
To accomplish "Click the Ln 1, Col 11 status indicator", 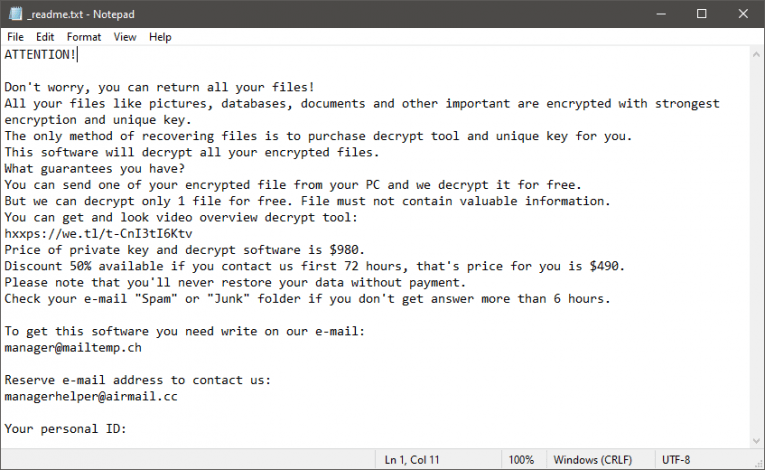I will 412,460.
